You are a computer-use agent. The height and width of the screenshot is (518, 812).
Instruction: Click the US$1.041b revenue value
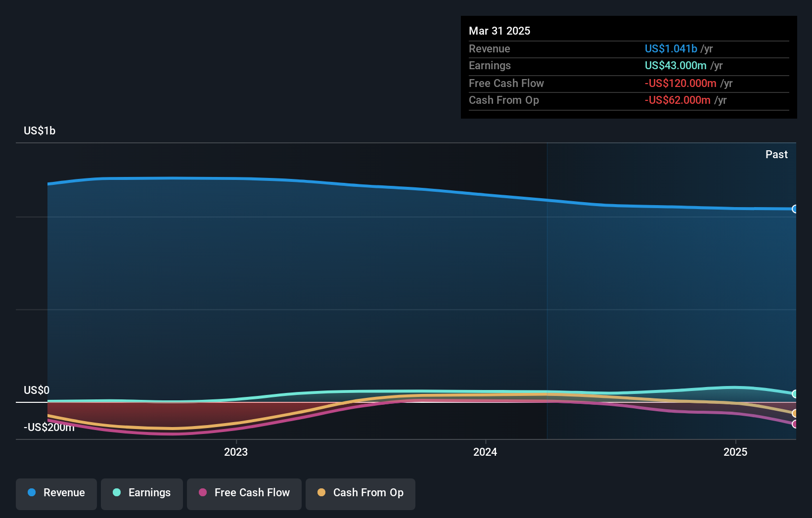(671, 48)
